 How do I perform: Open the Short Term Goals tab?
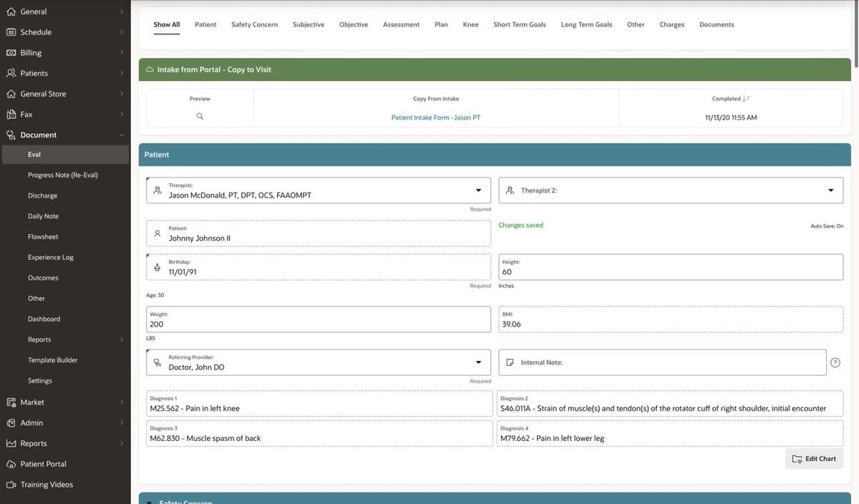coord(519,24)
